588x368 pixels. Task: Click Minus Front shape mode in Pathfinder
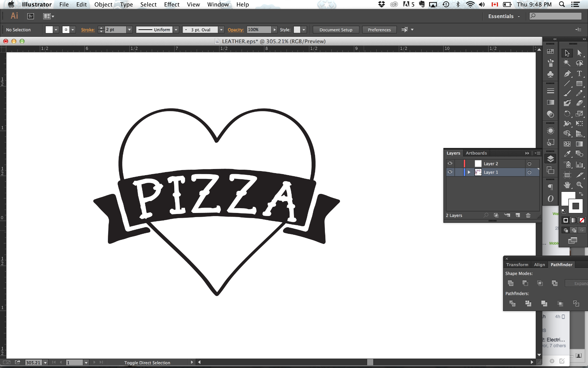point(525,283)
